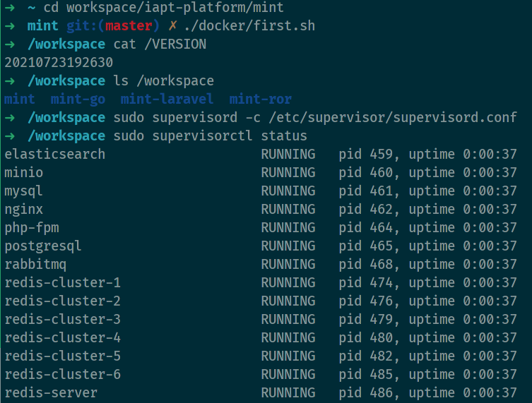This screenshot has height=403, width=532.
Task: Click pid 485 on redis-cluster-6 row
Action: coord(370,375)
